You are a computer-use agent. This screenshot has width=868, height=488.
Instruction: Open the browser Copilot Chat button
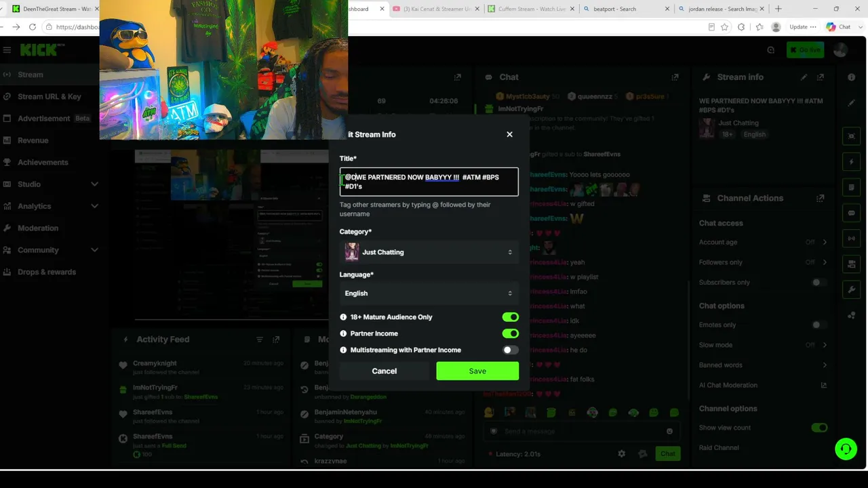(838, 27)
